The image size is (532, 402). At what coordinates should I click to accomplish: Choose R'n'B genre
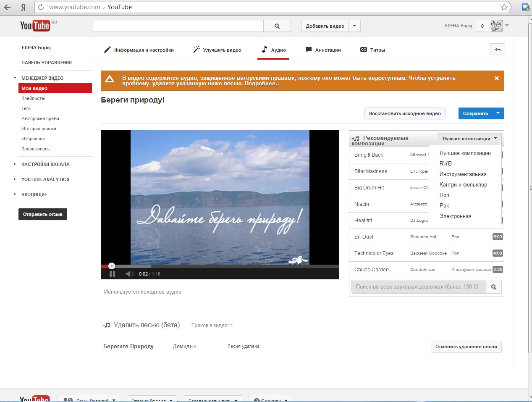pos(446,164)
